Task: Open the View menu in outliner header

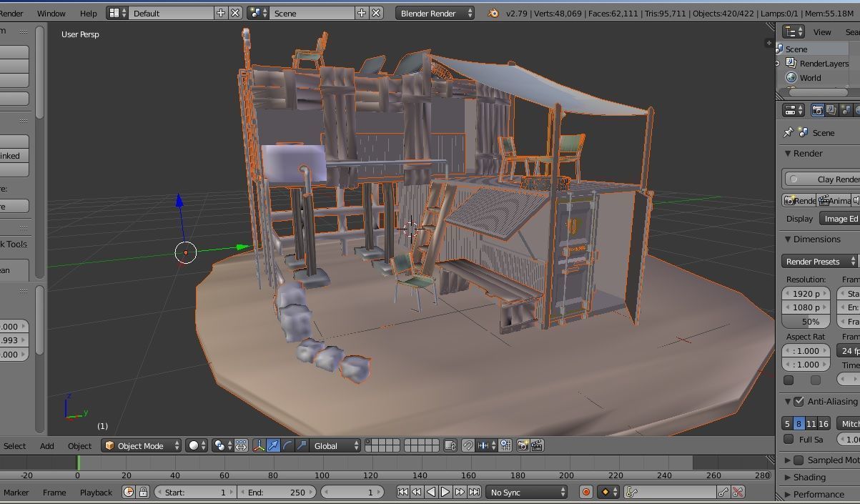Action: (x=822, y=31)
